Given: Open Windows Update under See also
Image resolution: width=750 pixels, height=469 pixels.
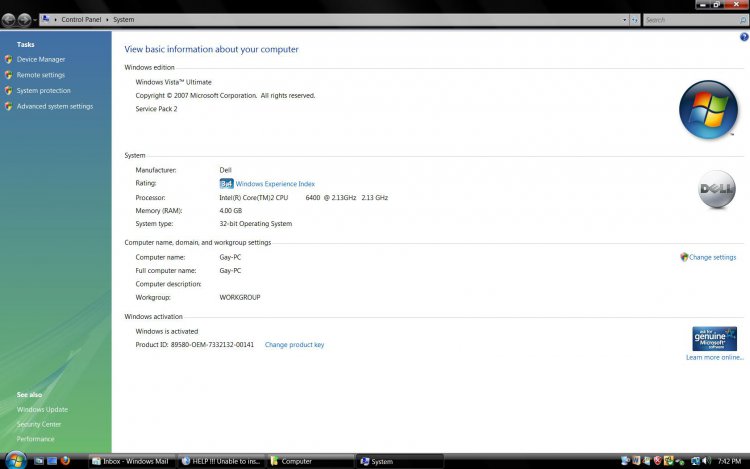Looking at the screenshot, I should pyautogui.click(x=42, y=409).
